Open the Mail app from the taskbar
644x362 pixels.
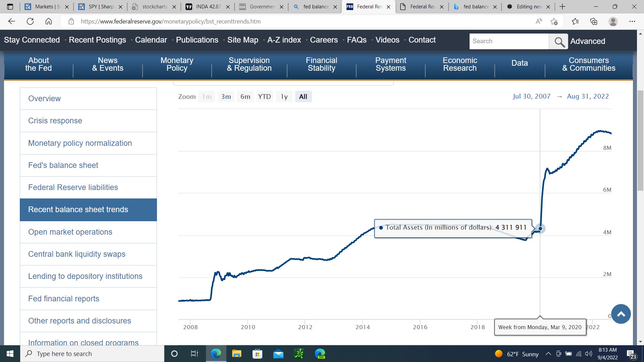(278, 354)
